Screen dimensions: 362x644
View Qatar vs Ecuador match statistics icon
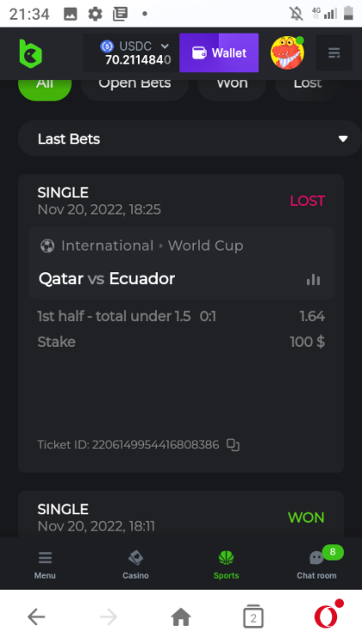(313, 280)
